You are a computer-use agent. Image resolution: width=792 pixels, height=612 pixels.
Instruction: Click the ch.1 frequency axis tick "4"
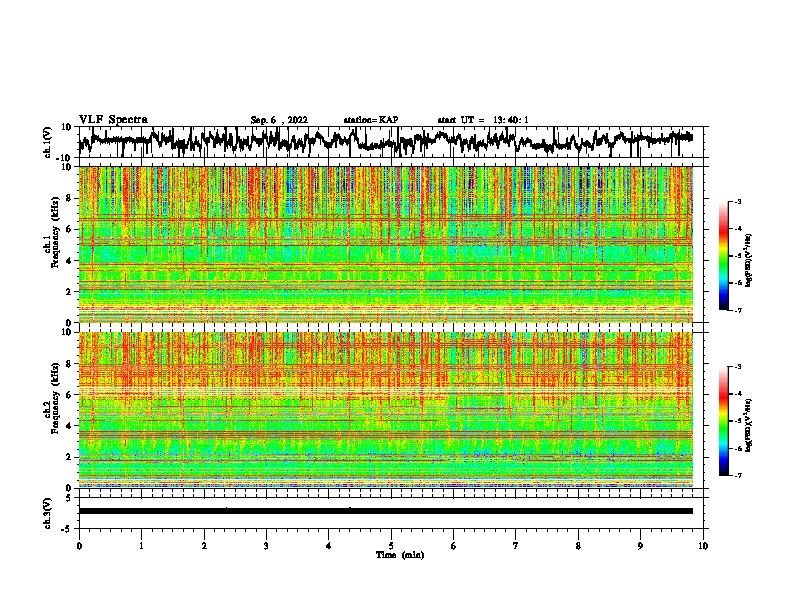[69, 261]
